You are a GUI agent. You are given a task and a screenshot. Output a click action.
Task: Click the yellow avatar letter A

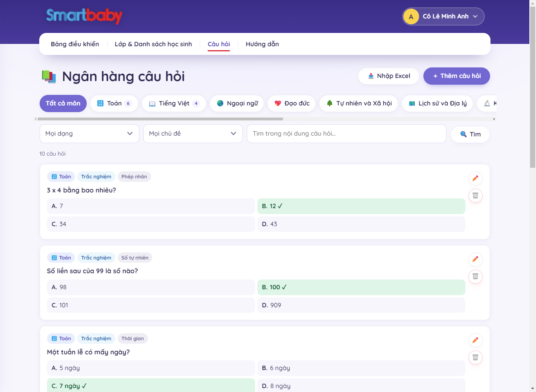[411, 16]
